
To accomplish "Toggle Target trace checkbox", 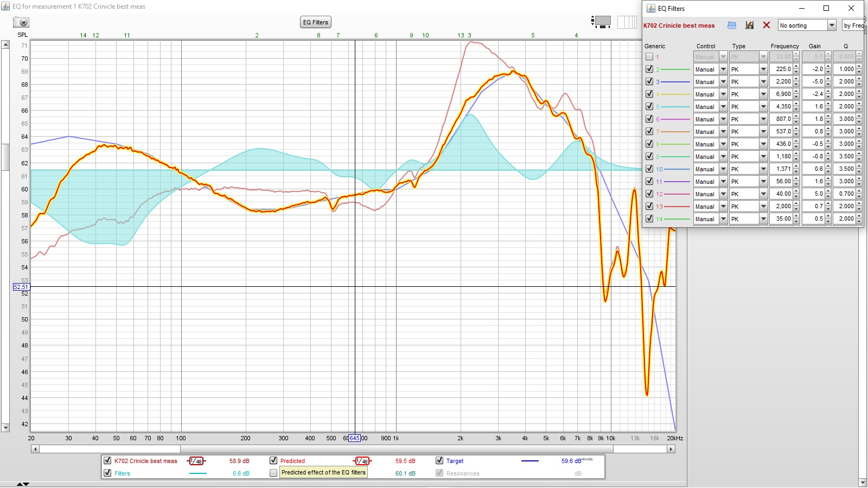I will [x=439, y=460].
